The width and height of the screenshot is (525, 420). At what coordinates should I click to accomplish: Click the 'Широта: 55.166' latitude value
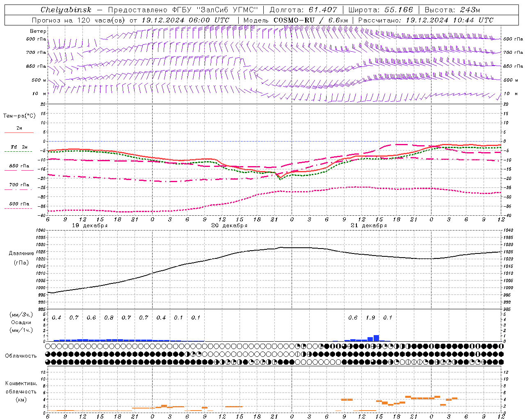coord(381,10)
